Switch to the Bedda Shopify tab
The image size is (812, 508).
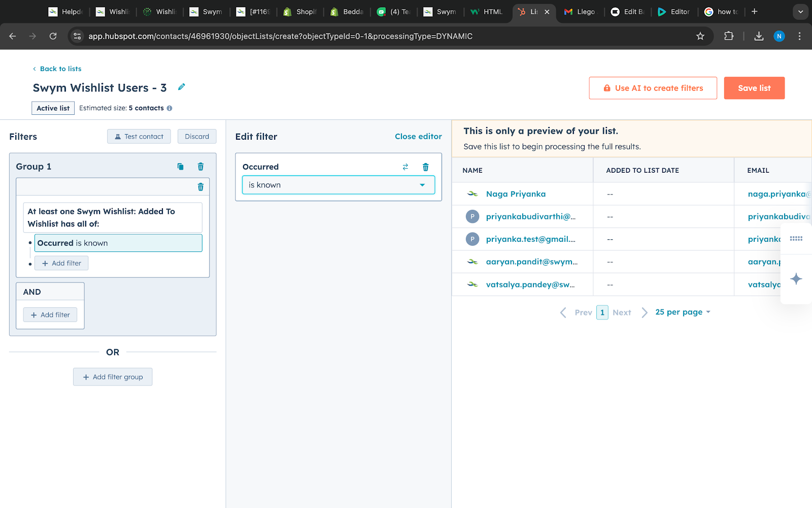347,12
